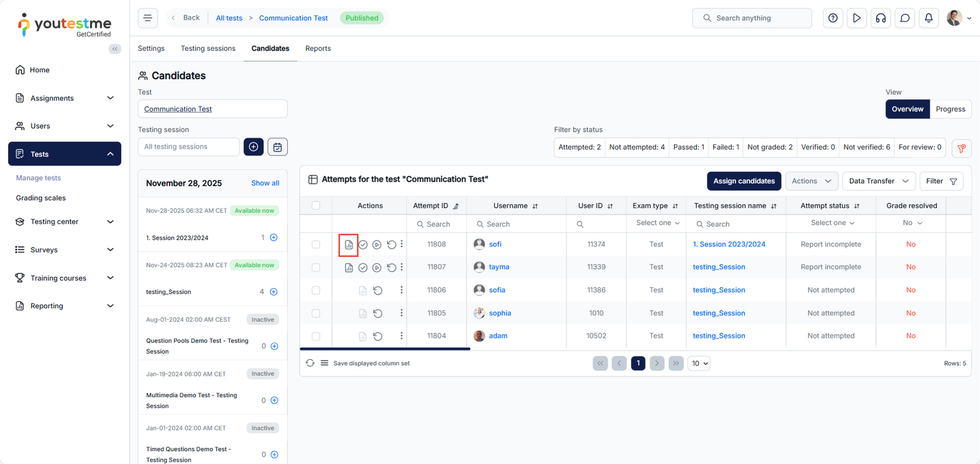Click the refresh icon below the table
The width and height of the screenshot is (980, 464).
(310, 363)
